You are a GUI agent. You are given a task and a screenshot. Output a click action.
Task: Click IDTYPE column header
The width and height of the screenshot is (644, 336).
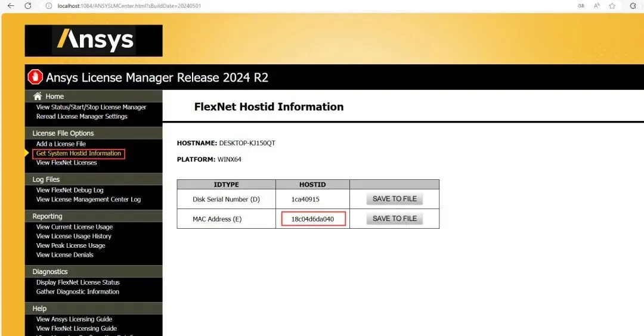pyautogui.click(x=227, y=185)
